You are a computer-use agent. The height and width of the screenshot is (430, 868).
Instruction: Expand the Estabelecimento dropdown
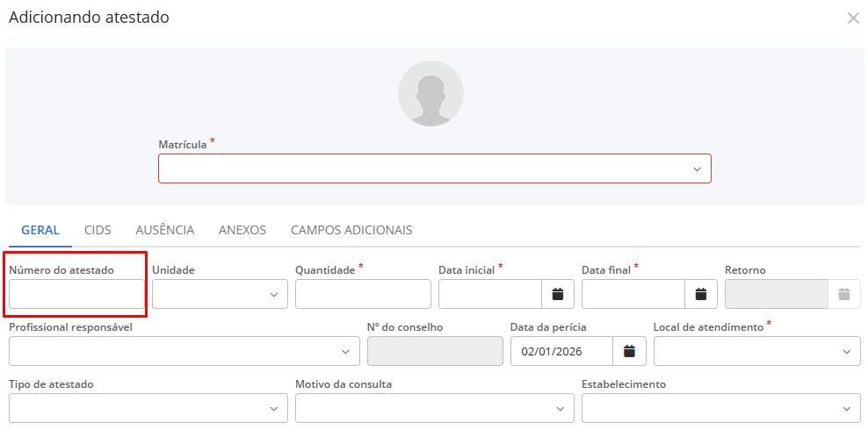[721, 408]
